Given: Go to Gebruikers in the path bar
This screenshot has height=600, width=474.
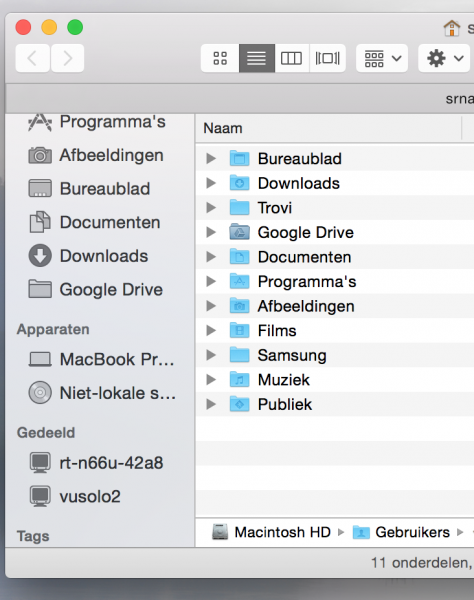Looking at the screenshot, I should (401, 532).
